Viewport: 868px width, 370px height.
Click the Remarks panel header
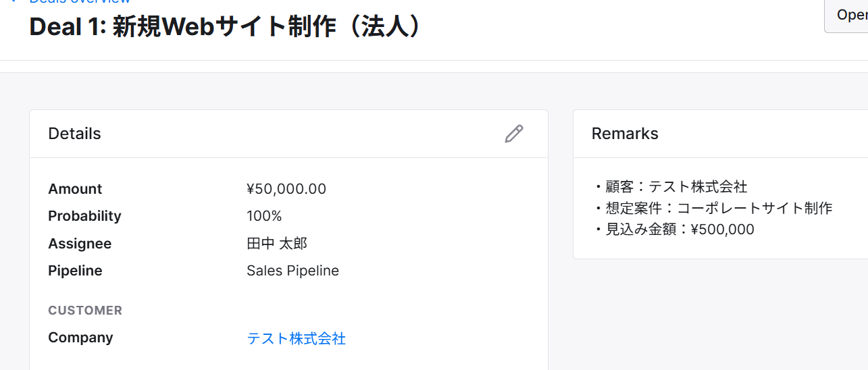[x=625, y=134]
